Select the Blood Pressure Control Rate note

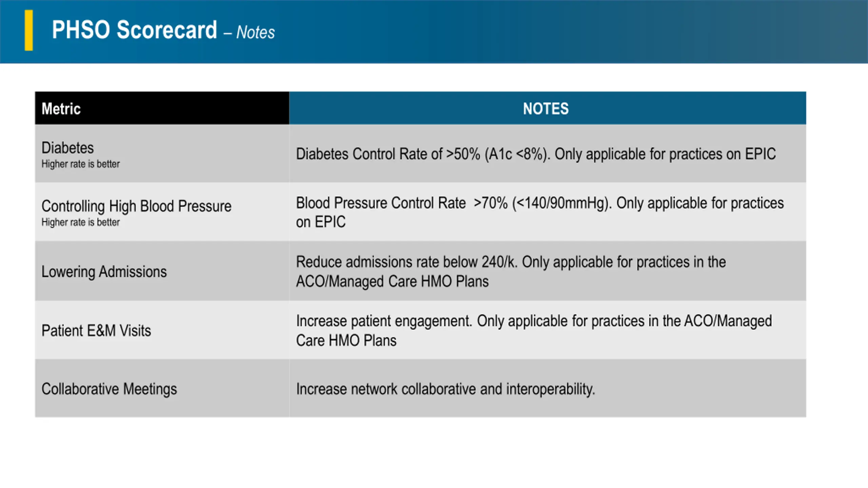point(540,212)
